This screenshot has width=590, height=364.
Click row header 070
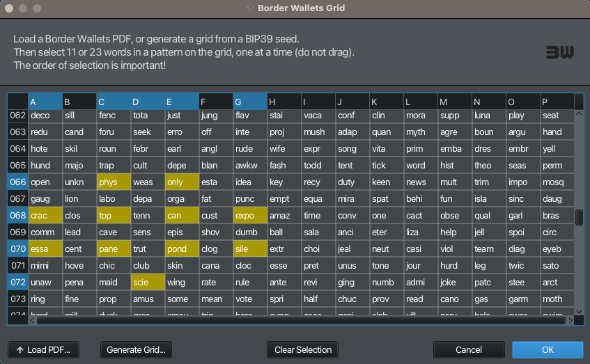[17, 249]
